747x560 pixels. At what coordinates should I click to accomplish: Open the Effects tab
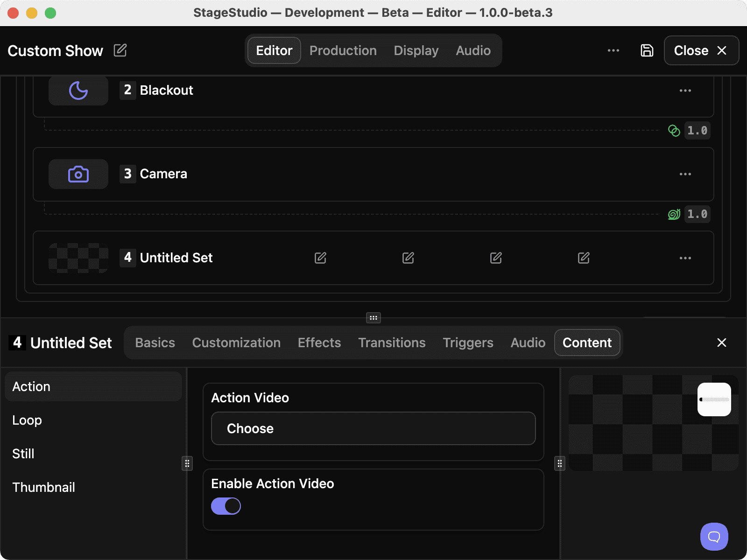319,343
